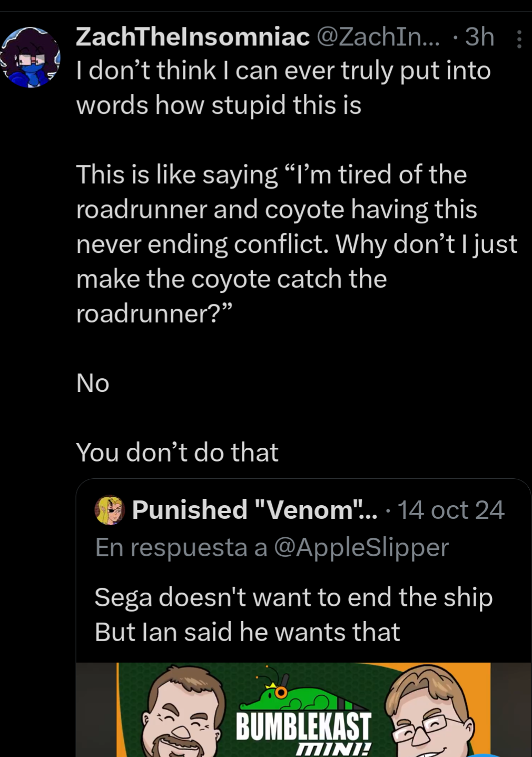Click the 3h post timestamp
532x757 pixels.
(479, 37)
